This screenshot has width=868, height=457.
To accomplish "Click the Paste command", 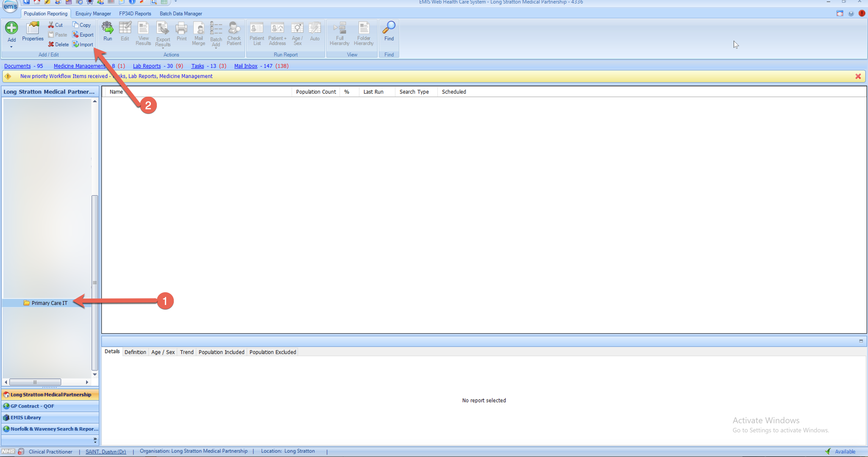I will 58,35.
